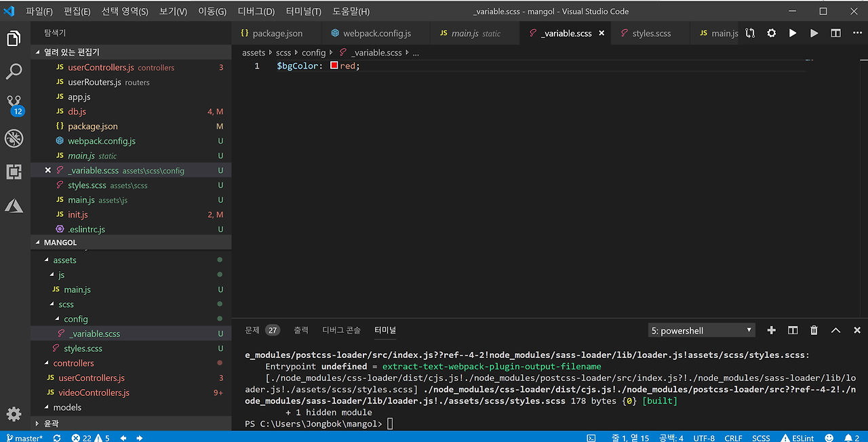Collapse the assets folder
Viewport: 868px width, 442px height.
tap(64, 260)
